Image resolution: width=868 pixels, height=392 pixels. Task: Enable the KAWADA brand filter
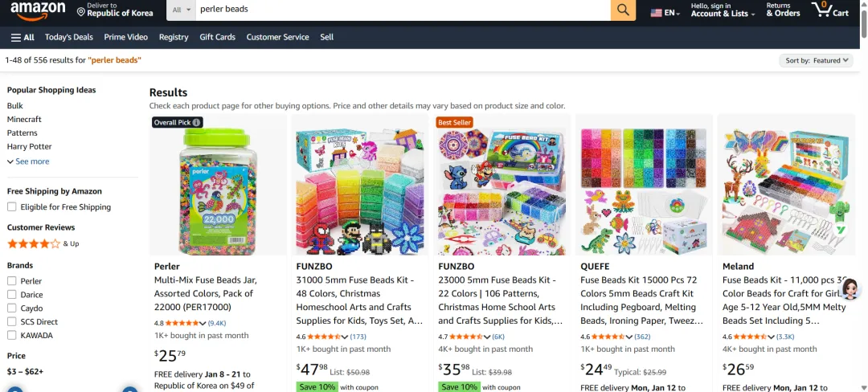11,335
